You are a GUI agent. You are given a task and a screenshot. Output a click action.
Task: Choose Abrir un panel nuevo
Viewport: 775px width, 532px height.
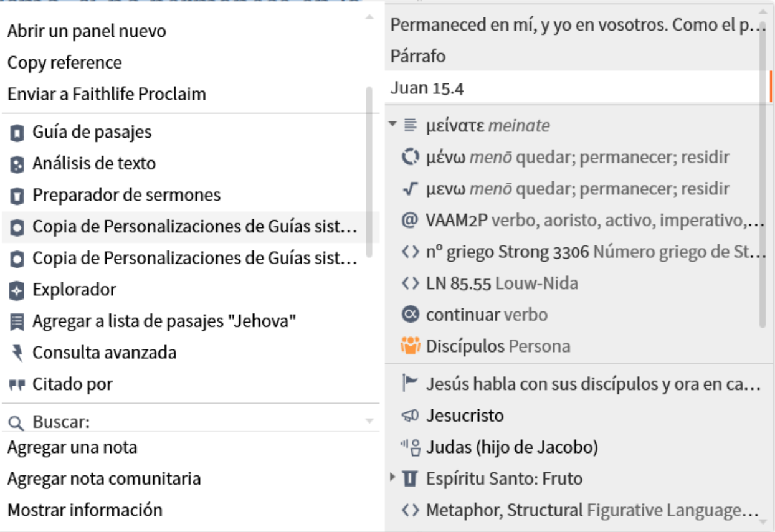(x=87, y=31)
